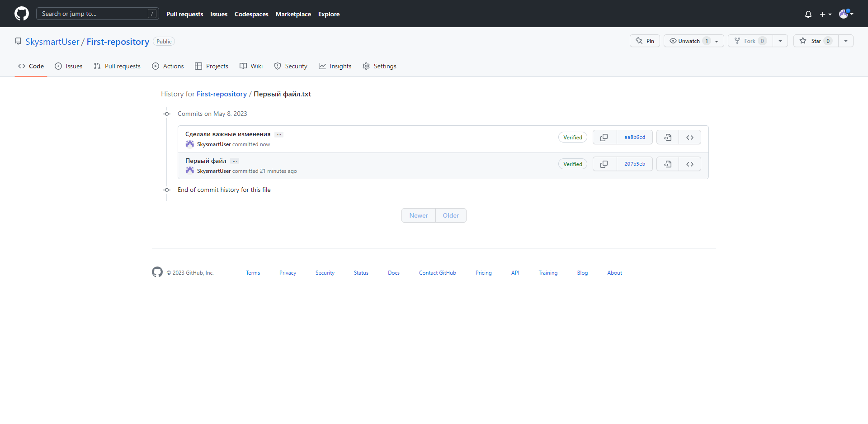The image size is (868, 424).
Task: Open the footer Blog link
Action: [582, 273]
